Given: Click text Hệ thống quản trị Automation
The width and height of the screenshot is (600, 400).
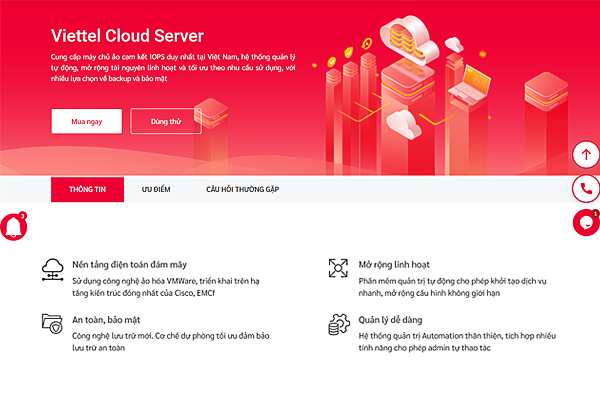Looking at the screenshot, I should pyautogui.click(x=457, y=342).
